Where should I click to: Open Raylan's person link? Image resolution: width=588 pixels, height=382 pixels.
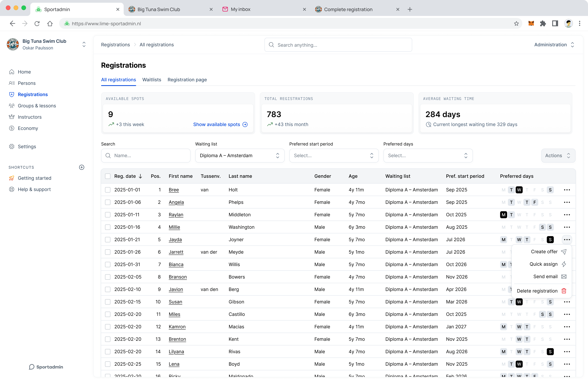(x=176, y=214)
